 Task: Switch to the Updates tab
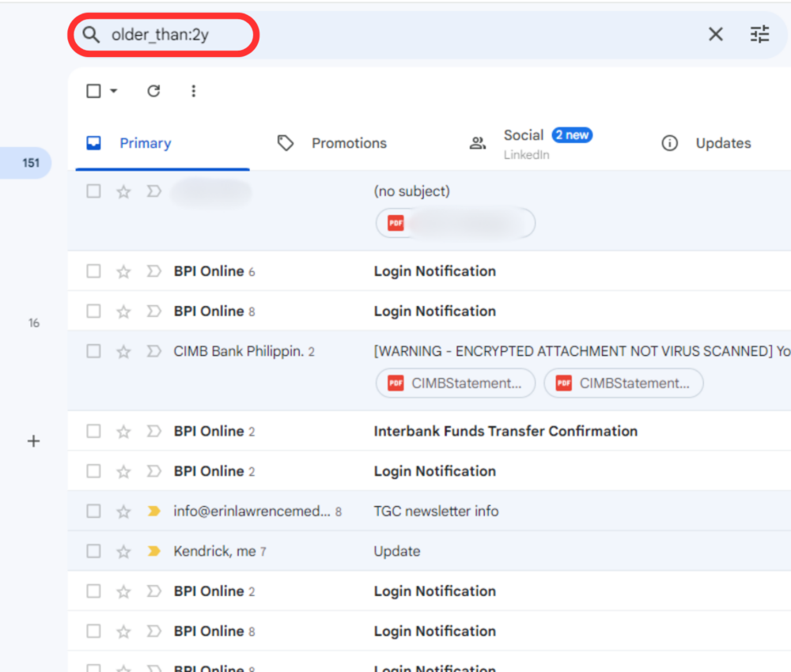click(723, 143)
